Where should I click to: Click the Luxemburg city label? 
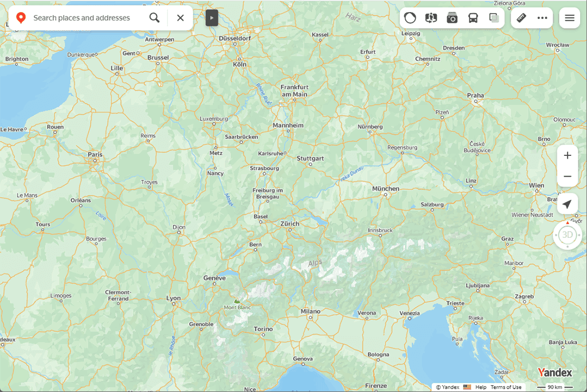coord(214,119)
